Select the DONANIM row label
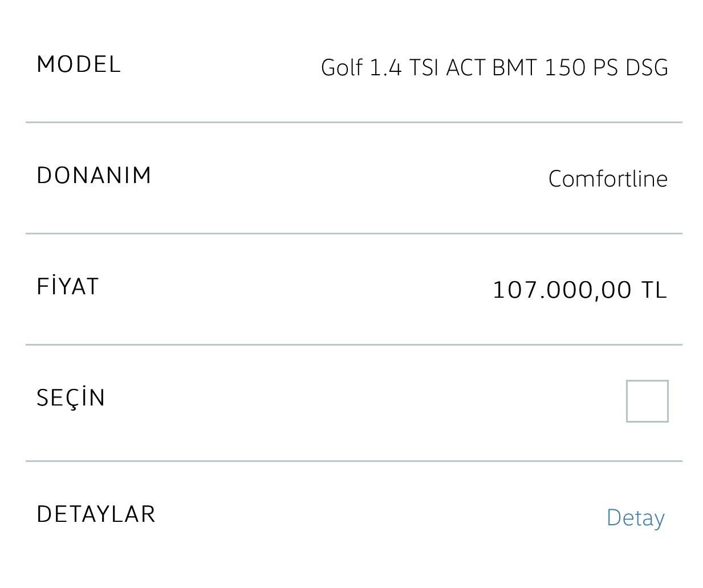The image size is (703, 588). [94, 175]
